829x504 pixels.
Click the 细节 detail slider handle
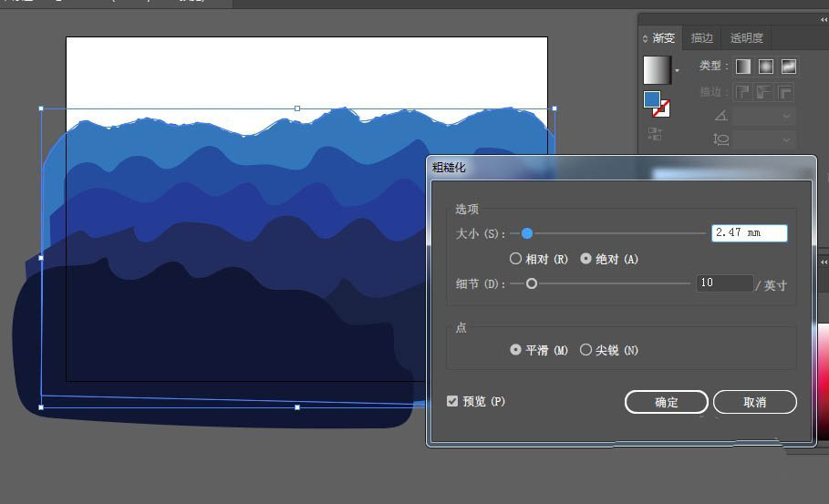point(532,283)
